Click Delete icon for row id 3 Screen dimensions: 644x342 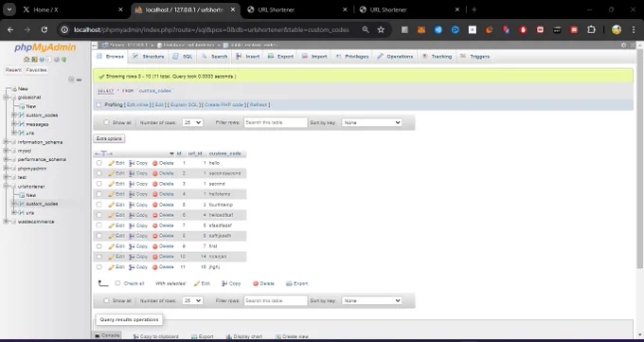tap(155, 184)
